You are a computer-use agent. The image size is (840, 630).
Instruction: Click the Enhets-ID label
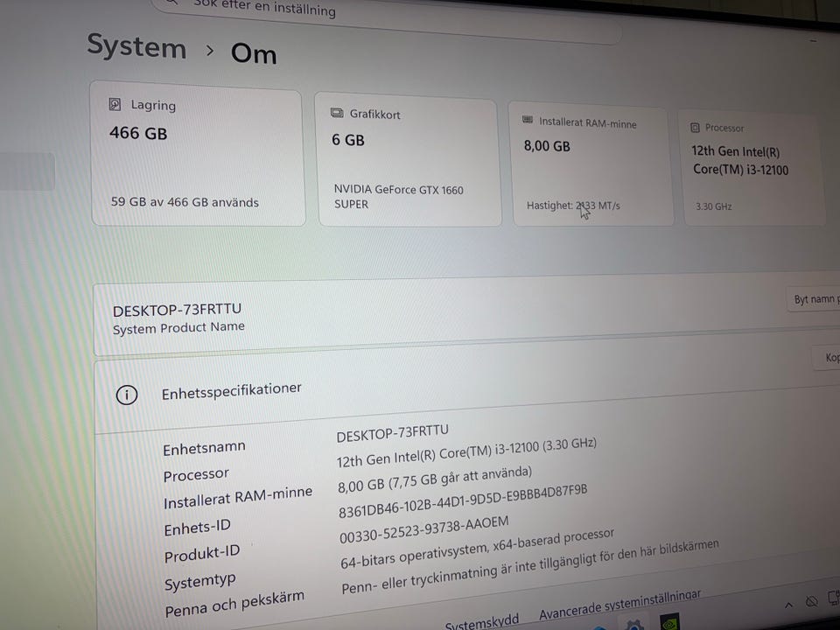[197, 528]
